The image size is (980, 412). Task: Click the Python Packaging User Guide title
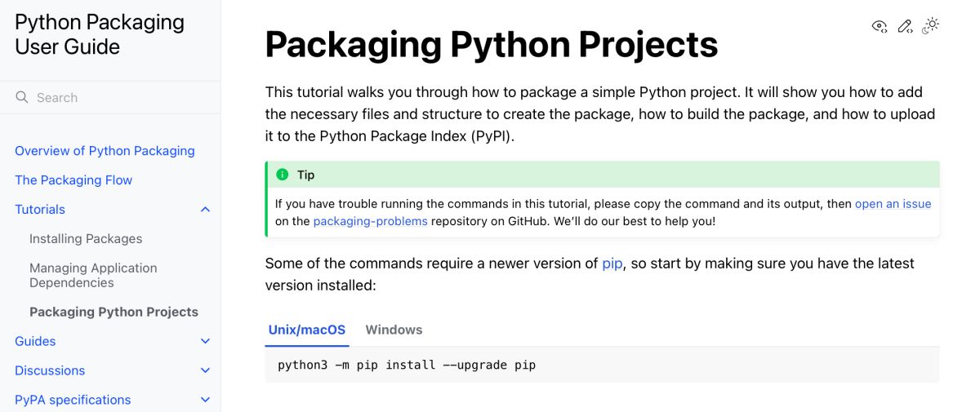point(100,34)
